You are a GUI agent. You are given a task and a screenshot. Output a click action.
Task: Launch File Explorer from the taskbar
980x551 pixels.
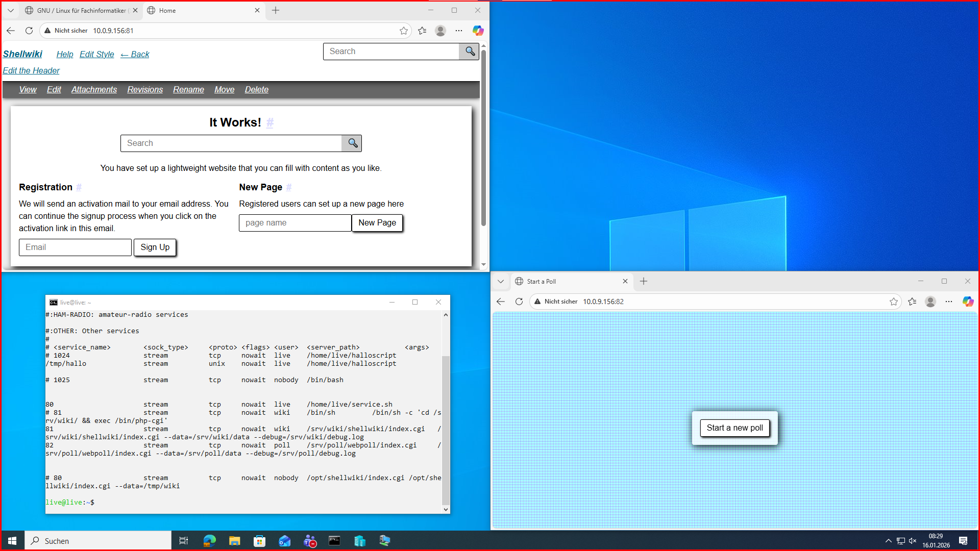[234, 540]
